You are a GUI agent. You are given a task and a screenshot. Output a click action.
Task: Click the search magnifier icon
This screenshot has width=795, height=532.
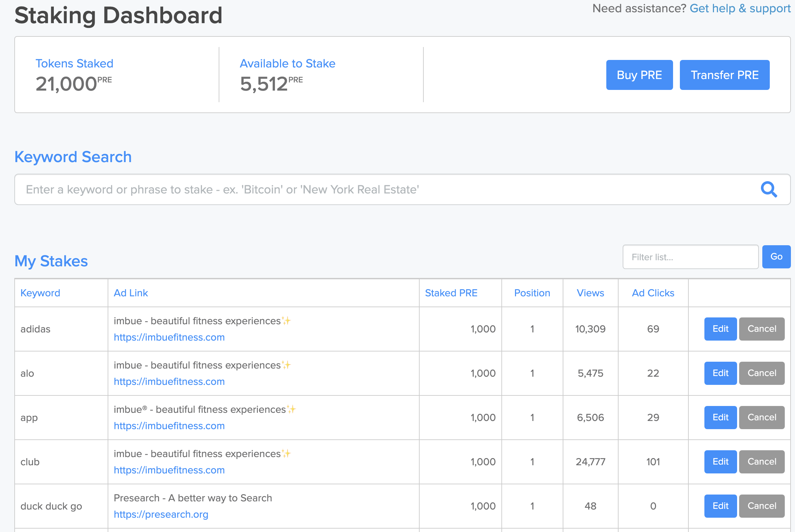769,189
